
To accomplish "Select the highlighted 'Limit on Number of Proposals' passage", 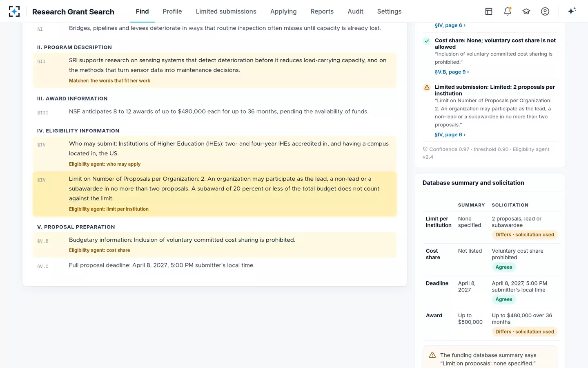I will (x=215, y=194).
